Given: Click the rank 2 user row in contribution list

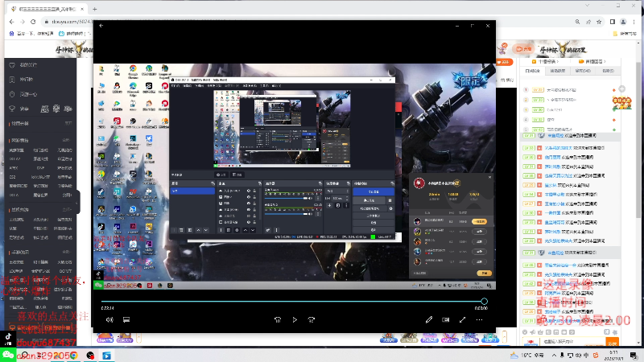Looking at the screenshot, I should click(x=570, y=100).
